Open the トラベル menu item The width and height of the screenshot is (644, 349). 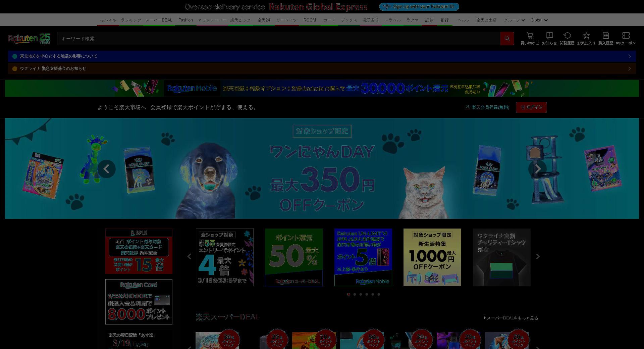tap(392, 20)
